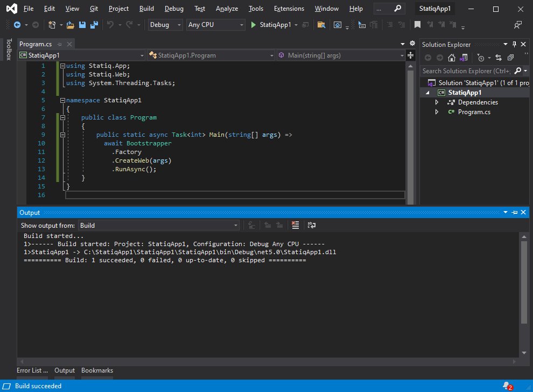
Task: Click the Undo arrow icon
Action: [110, 25]
